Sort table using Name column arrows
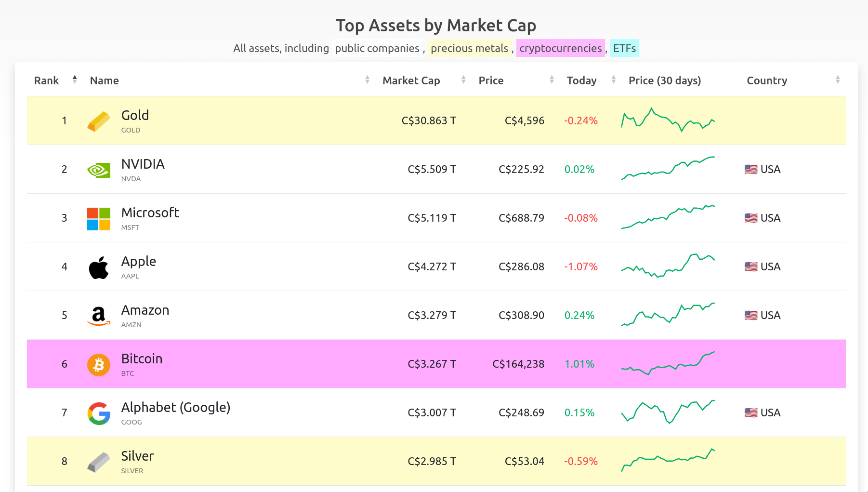Image resolution: width=868 pixels, height=492 pixels. coord(368,80)
